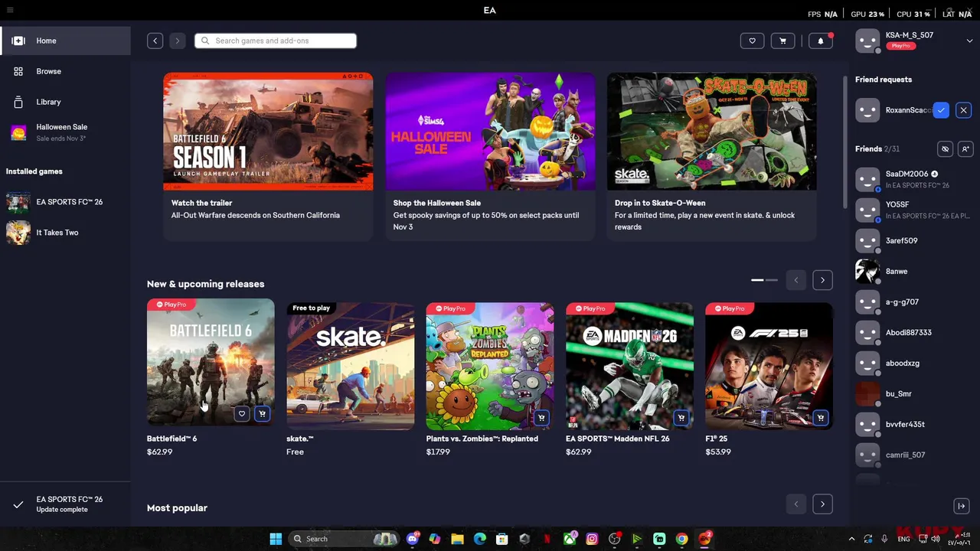Click Battlefield 6 title below tile

pyautogui.click(x=171, y=439)
